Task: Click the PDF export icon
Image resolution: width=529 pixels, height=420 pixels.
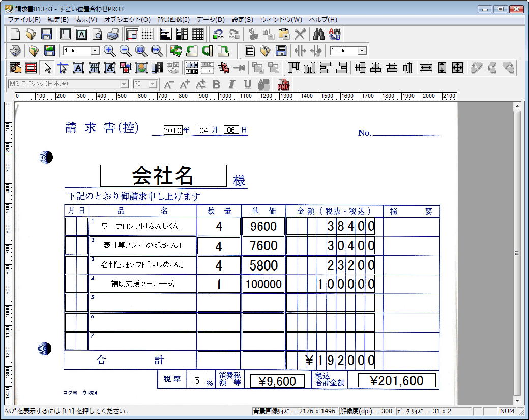Action: tap(283, 85)
